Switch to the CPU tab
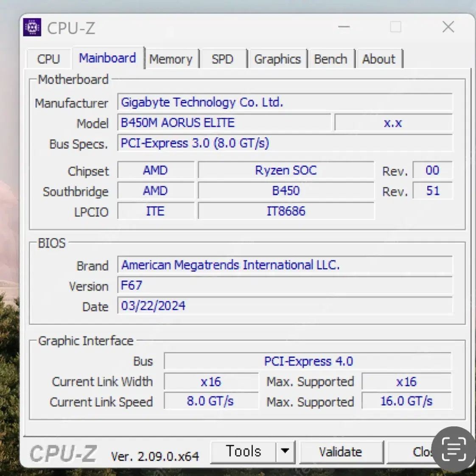Image resolution: width=476 pixels, height=476 pixels. pyautogui.click(x=48, y=59)
